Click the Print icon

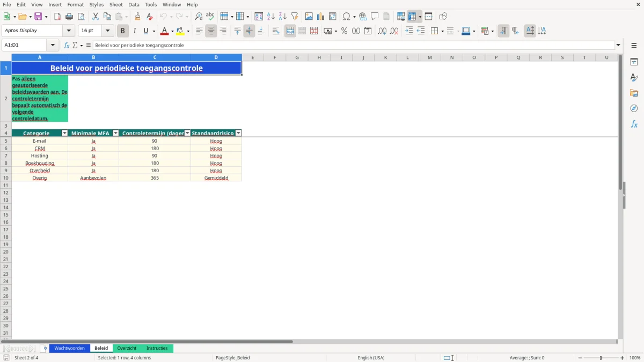click(x=69, y=17)
